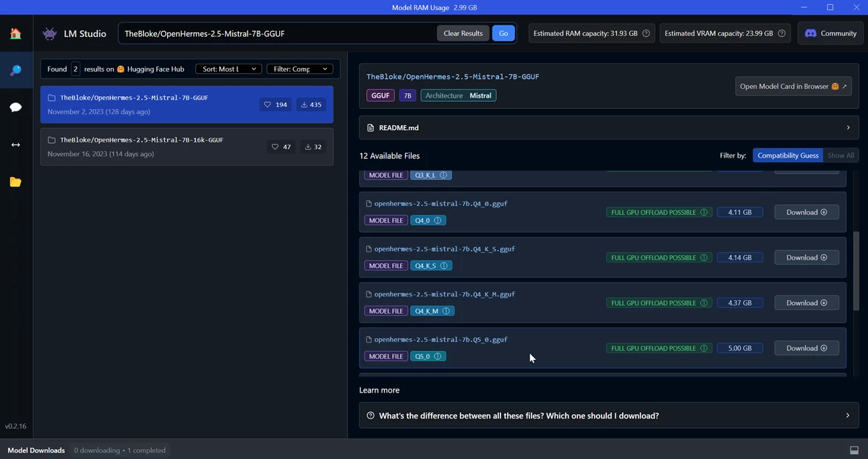
Task: Click the file list vertical scrollbar
Action: (x=856, y=271)
